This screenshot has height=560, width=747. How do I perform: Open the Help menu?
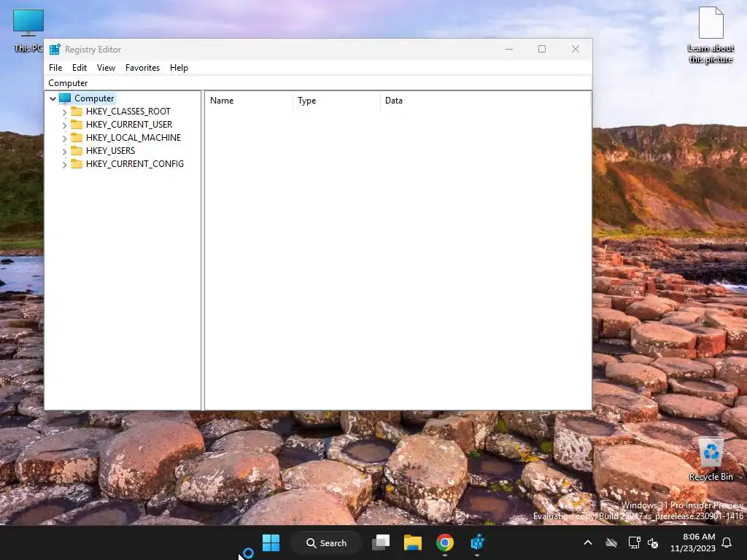coord(179,68)
